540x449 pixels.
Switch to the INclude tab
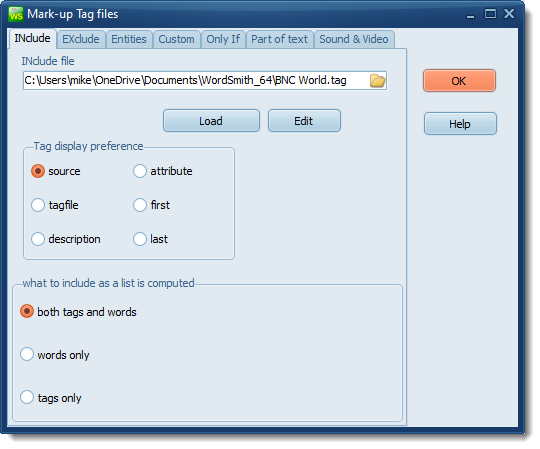(x=32, y=38)
